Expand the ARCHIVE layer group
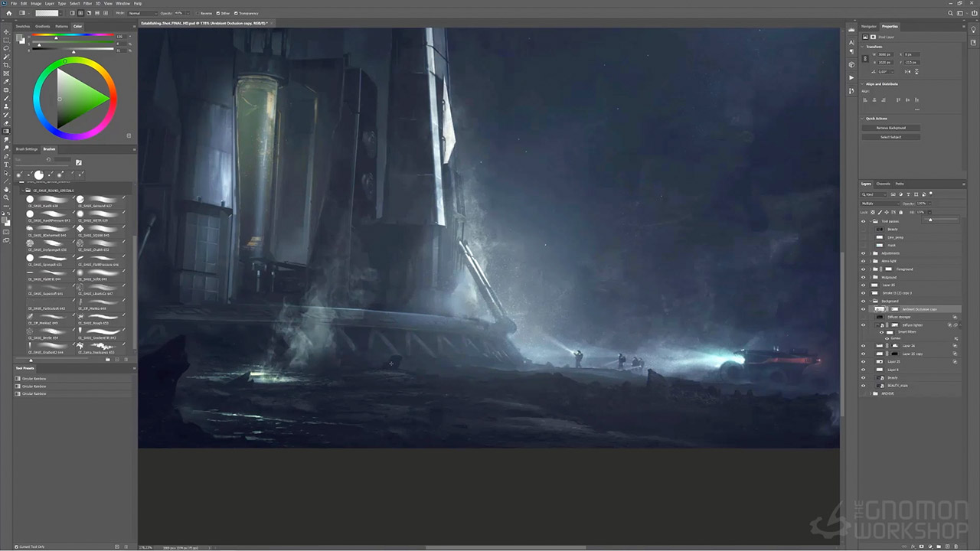 pyautogui.click(x=871, y=393)
